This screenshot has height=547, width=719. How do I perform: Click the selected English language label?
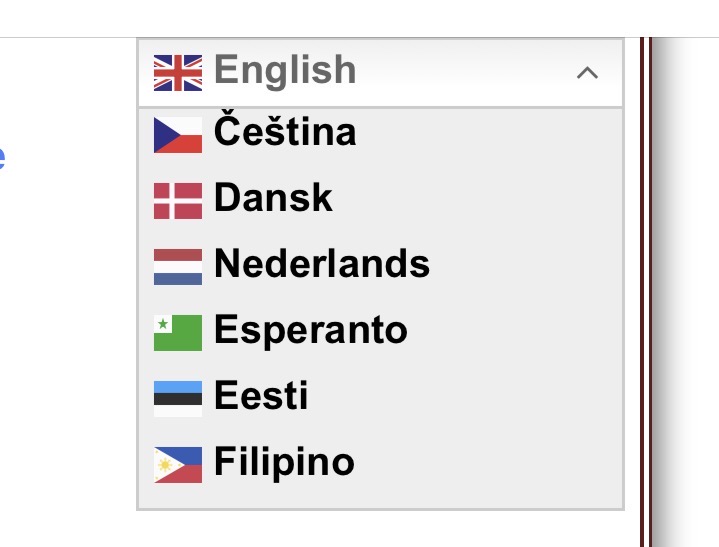click(x=285, y=71)
